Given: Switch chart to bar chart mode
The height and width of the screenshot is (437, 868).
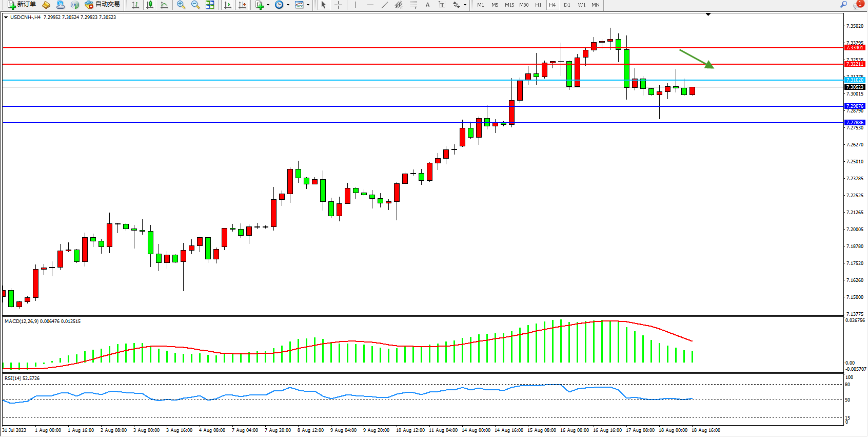Looking at the screenshot, I should click(135, 5).
